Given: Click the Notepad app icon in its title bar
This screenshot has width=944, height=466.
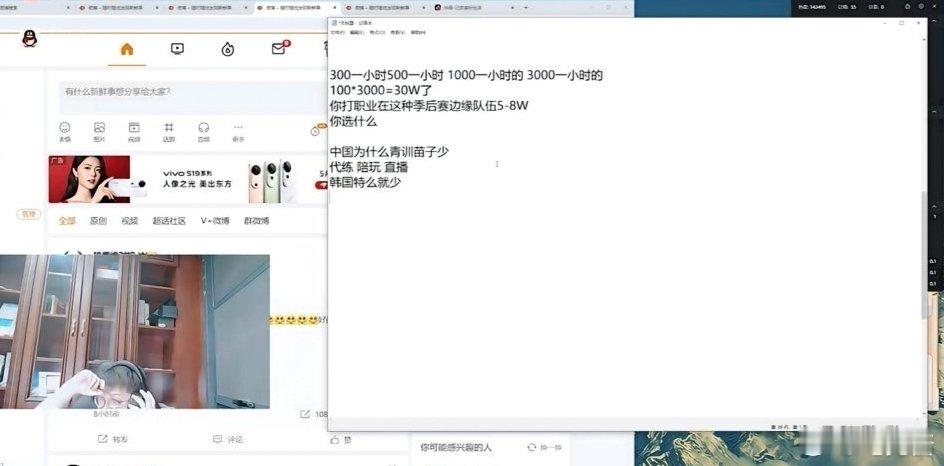Looking at the screenshot, I should (333, 23).
